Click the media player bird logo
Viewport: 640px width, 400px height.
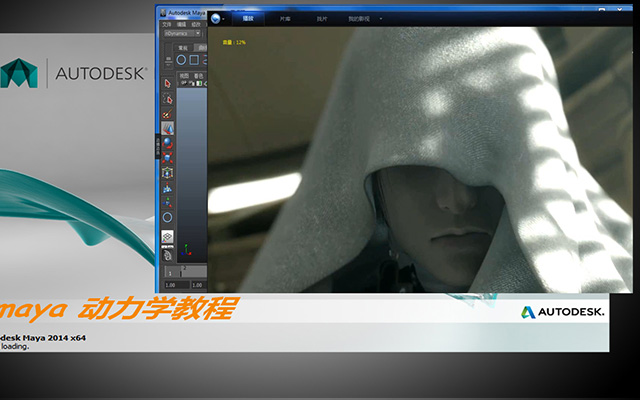tap(216, 18)
